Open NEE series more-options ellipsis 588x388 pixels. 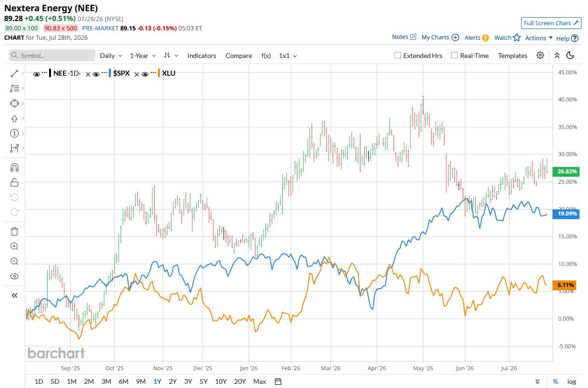[x=44, y=72]
